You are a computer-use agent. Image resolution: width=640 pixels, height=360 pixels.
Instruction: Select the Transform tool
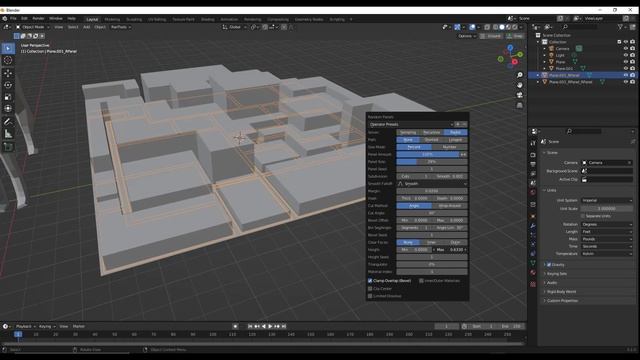coord(8,109)
